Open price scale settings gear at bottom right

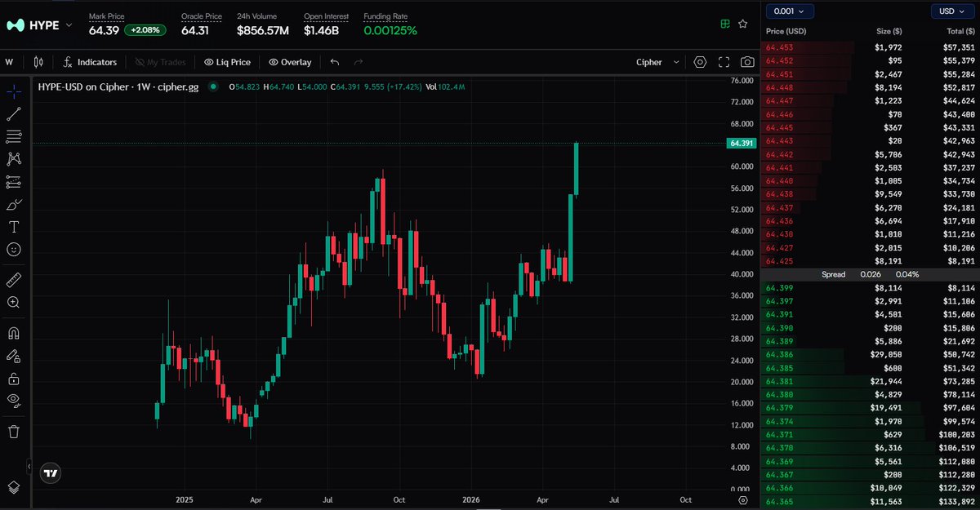pyautogui.click(x=742, y=500)
